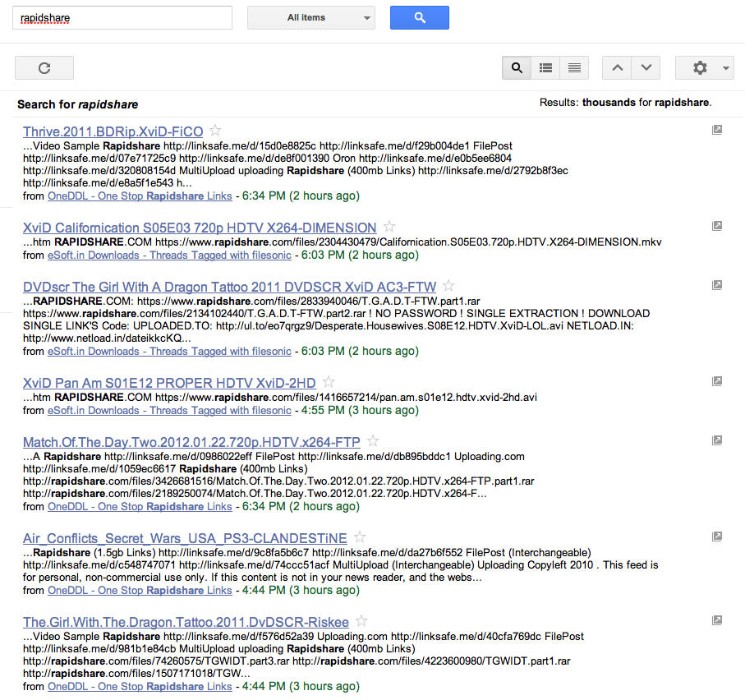Open Riskee Dragon Tattoo result external icon
The width and height of the screenshot is (745, 700).
pos(717,619)
